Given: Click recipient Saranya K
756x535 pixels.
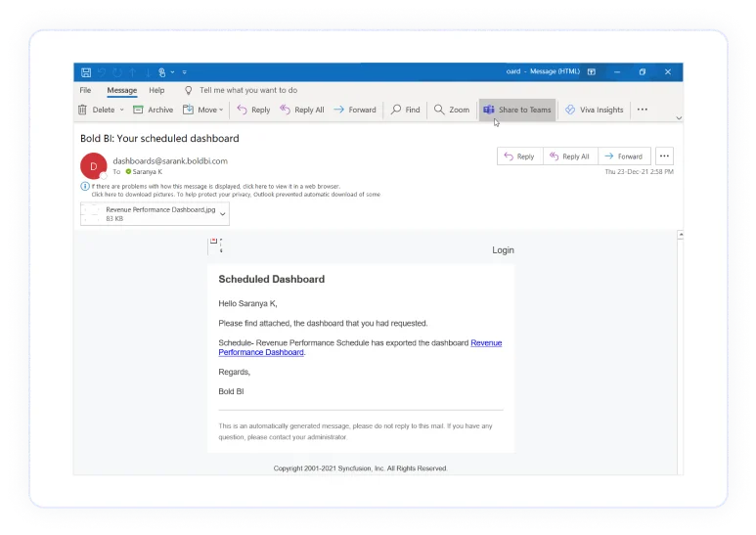Looking at the screenshot, I should pyautogui.click(x=147, y=171).
